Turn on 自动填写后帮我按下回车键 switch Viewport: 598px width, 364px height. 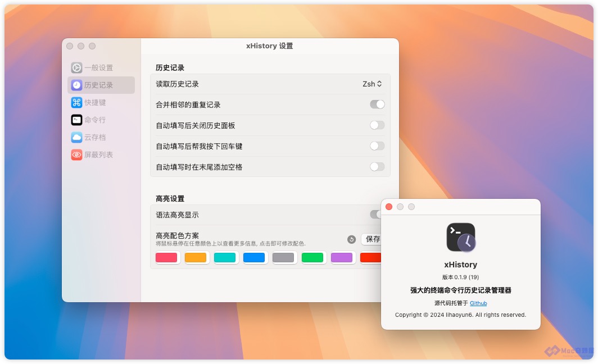[x=377, y=146]
